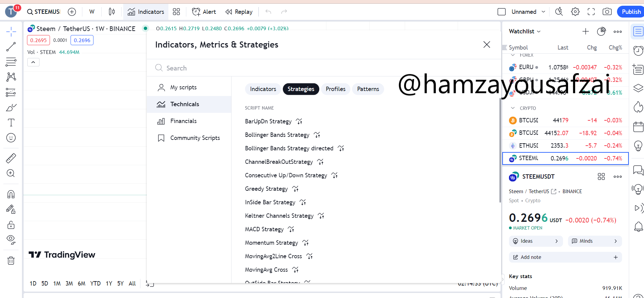Switch to the Profiles tab
The width and height of the screenshot is (644, 298).
[x=336, y=89]
